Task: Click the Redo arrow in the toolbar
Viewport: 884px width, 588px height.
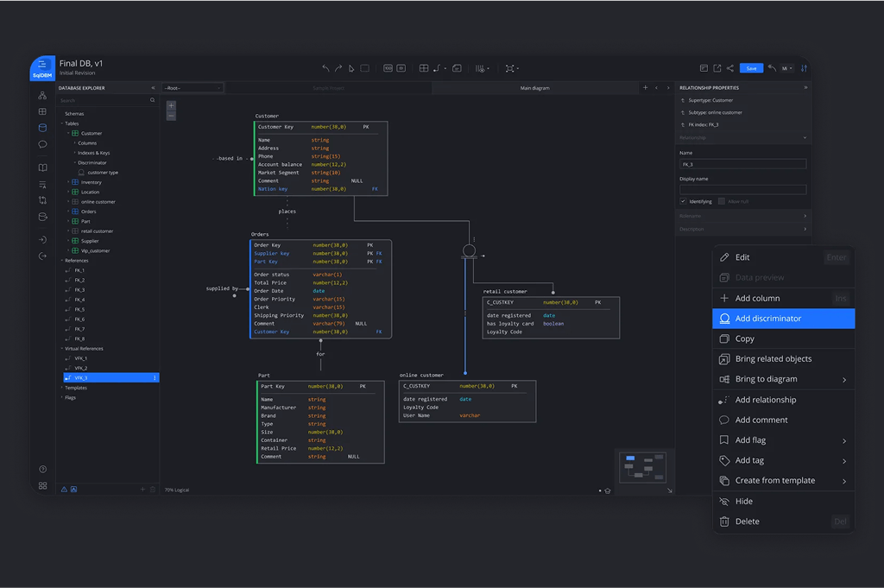Action: pyautogui.click(x=339, y=68)
